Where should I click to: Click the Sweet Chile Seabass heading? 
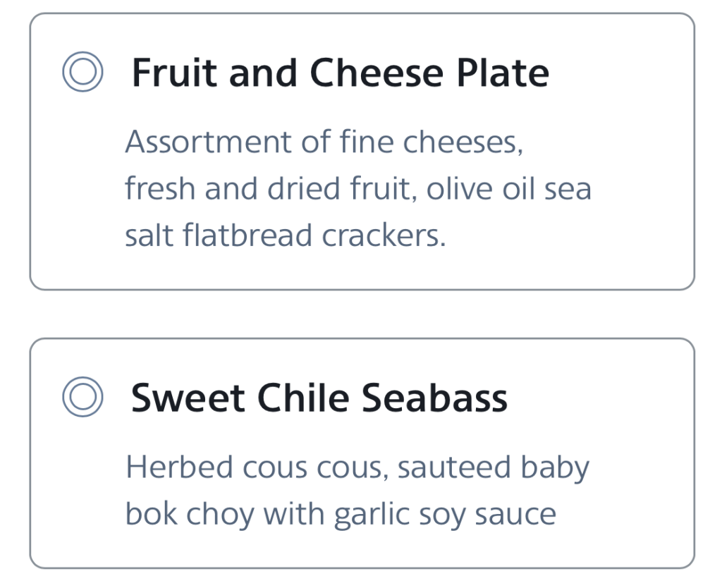coord(319,398)
